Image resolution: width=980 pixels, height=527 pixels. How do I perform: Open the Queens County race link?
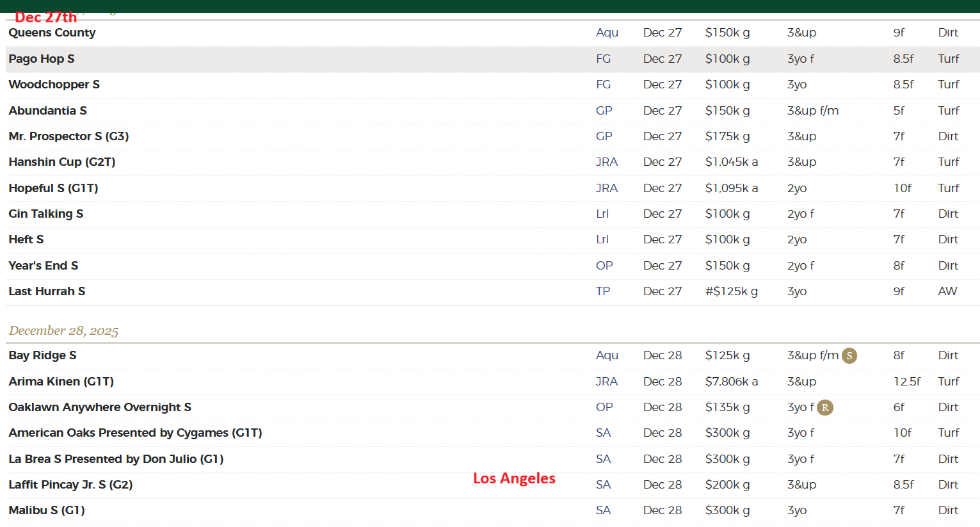(x=52, y=33)
